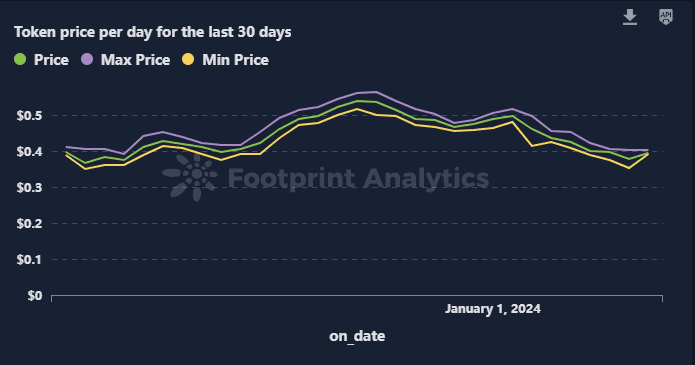Viewport: 695px width, 365px height.
Task: Click the Footprint Analytics watermark text
Action: [x=359, y=179]
